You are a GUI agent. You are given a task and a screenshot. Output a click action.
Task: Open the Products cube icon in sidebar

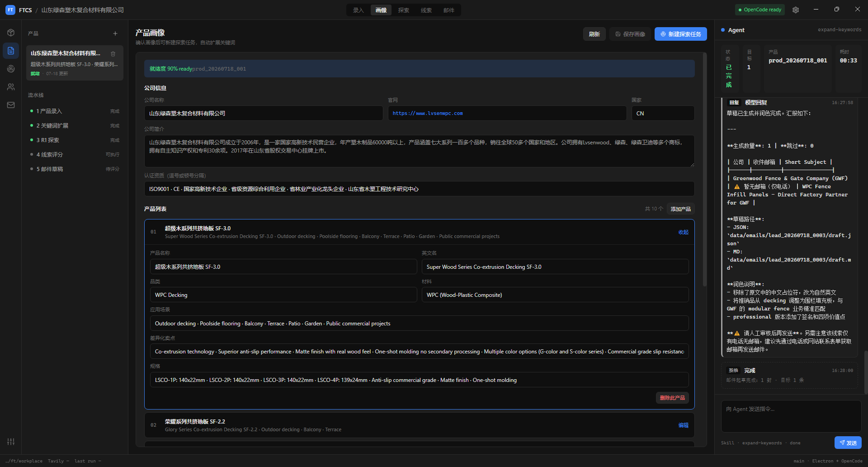11,33
